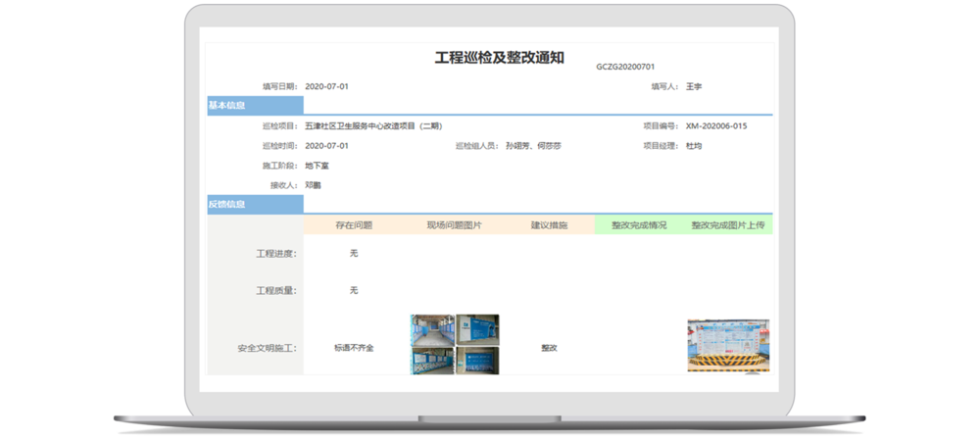Click the 填写日期 value 2020-07-01
980x440 pixels.
326,86
